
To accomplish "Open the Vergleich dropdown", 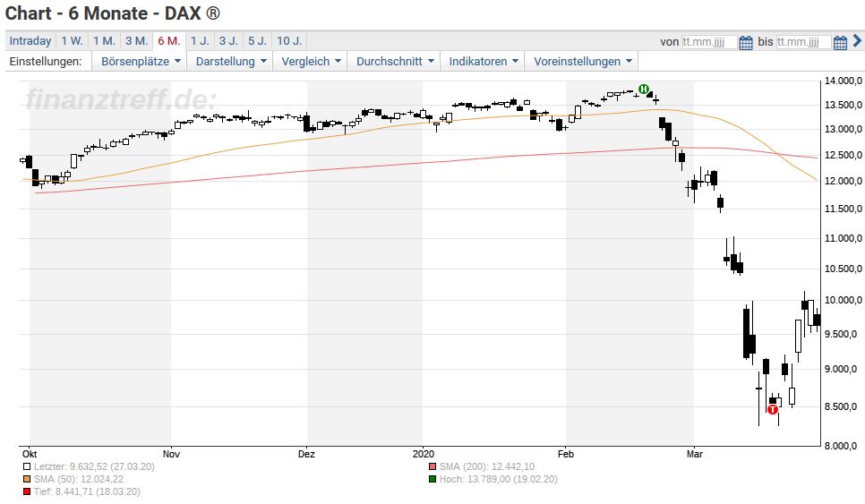I will (x=311, y=61).
